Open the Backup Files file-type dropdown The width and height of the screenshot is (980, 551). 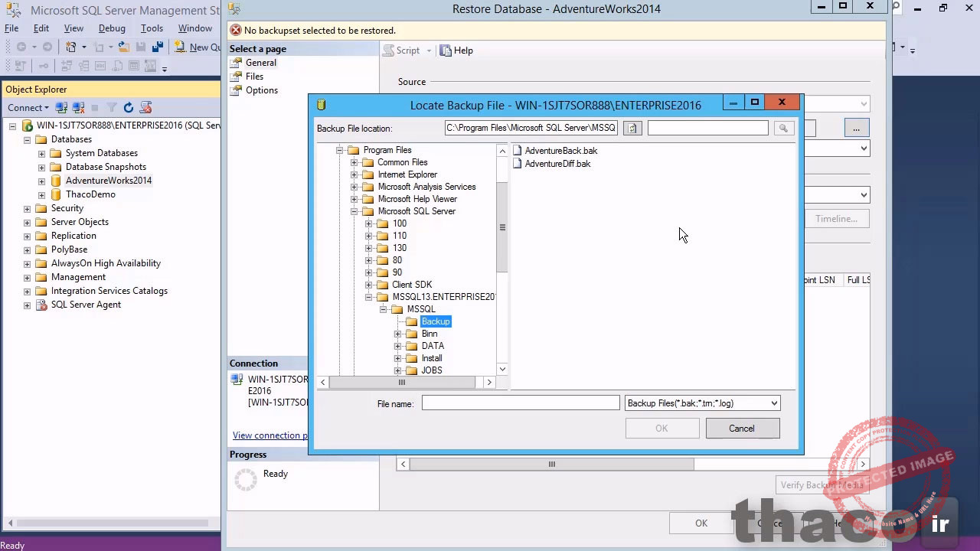click(x=773, y=403)
